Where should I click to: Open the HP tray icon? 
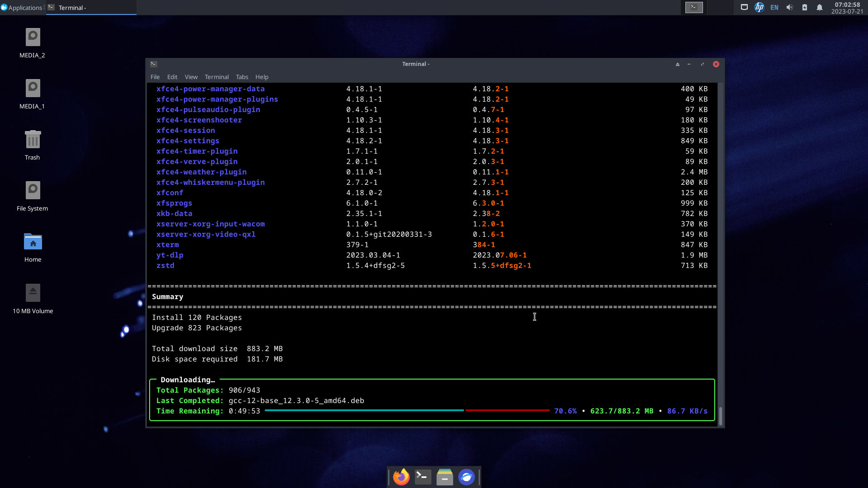(x=759, y=7)
